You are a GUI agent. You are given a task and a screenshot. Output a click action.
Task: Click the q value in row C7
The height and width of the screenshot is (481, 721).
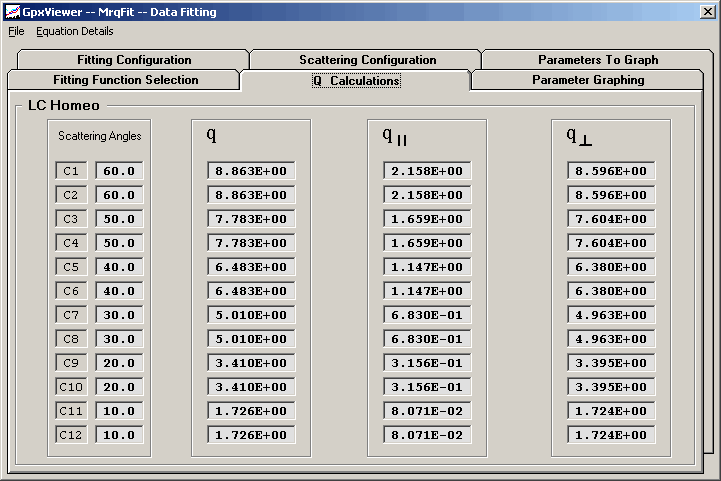pyautogui.click(x=251, y=315)
